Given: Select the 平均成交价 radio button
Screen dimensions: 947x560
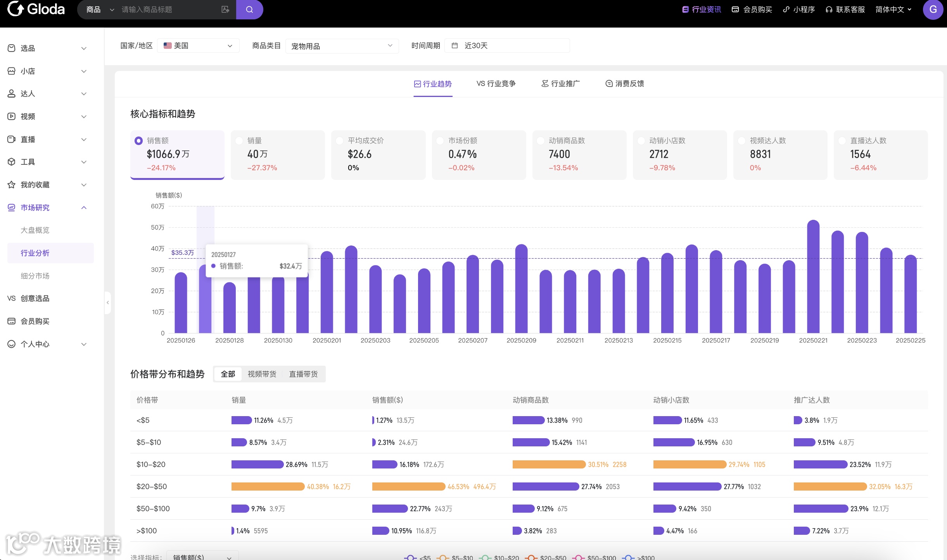Looking at the screenshot, I should pyautogui.click(x=340, y=141).
